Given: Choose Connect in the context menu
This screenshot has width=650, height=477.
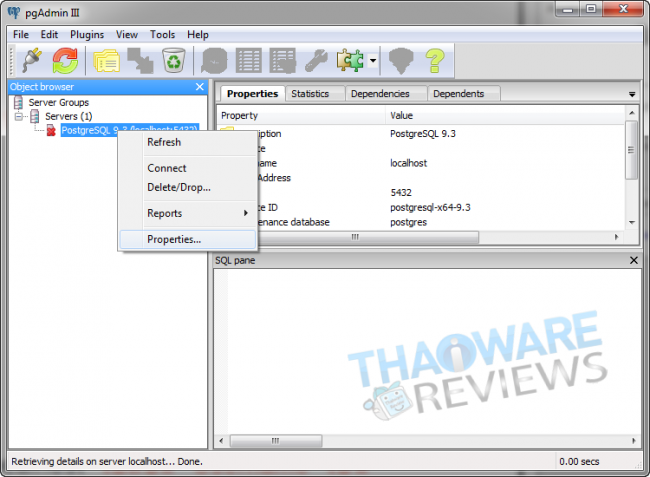Looking at the screenshot, I should pyautogui.click(x=188, y=168).
